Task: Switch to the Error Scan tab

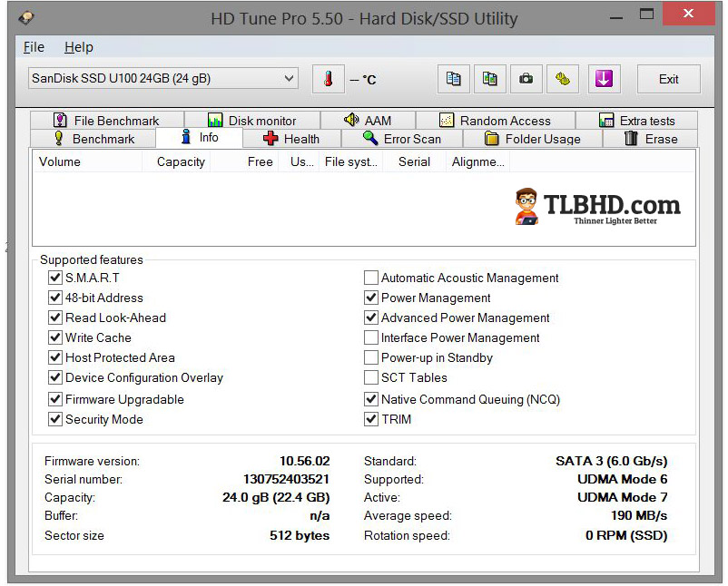Action: [x=402, y=139]
